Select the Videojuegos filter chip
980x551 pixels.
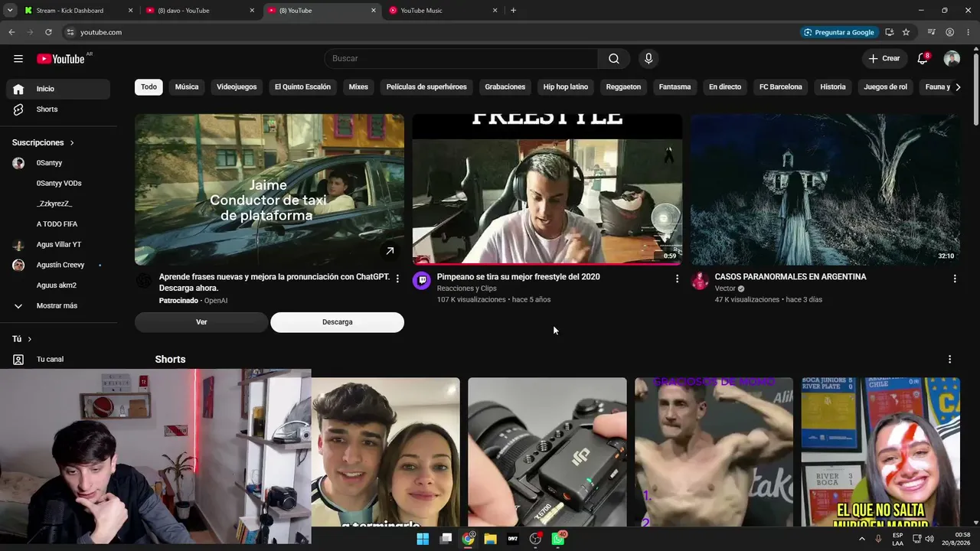[237, 87]
